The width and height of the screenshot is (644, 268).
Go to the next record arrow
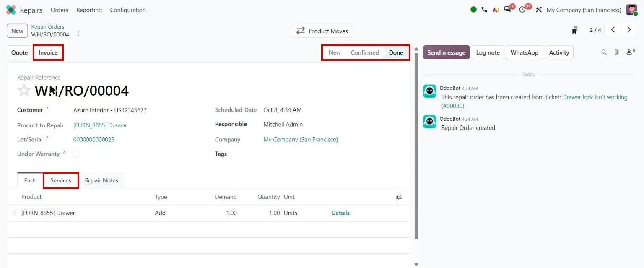629,30
